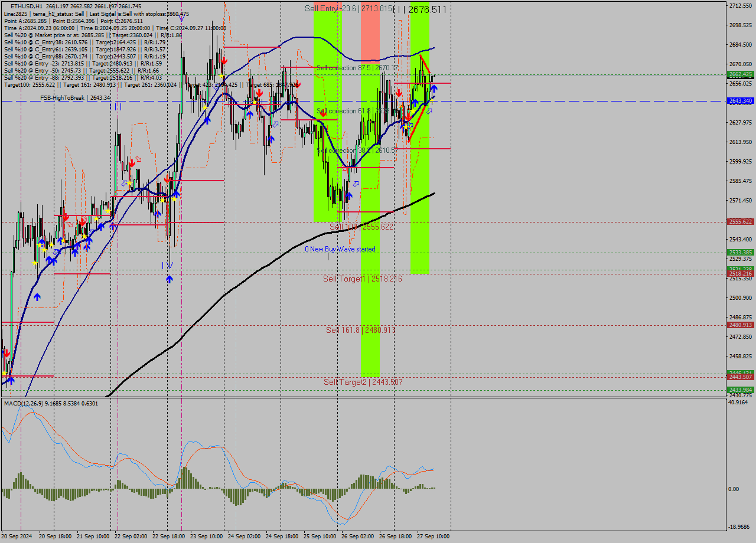Click the Sell correction 38.2 label
This screenshot has width=756, height=543.
click(357, 151)
